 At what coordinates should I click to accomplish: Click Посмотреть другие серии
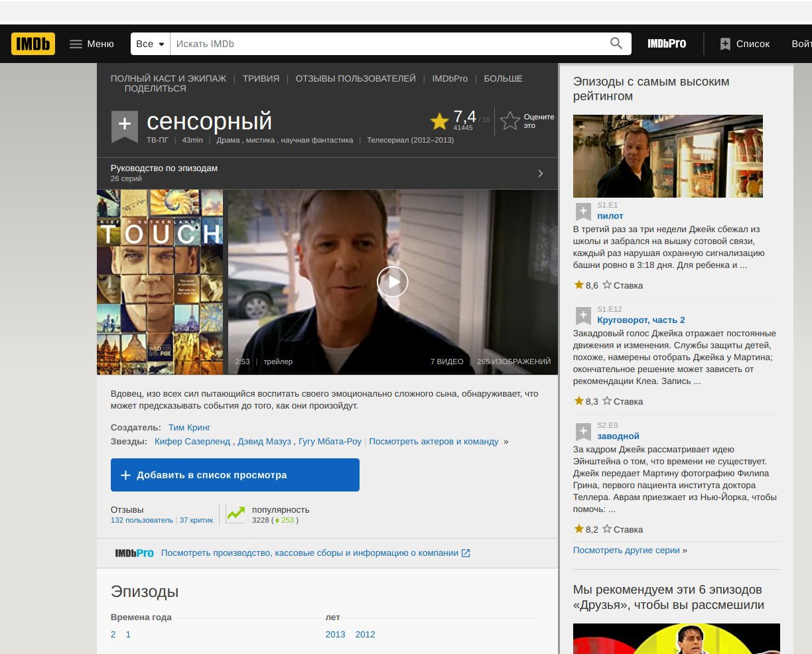626,550
